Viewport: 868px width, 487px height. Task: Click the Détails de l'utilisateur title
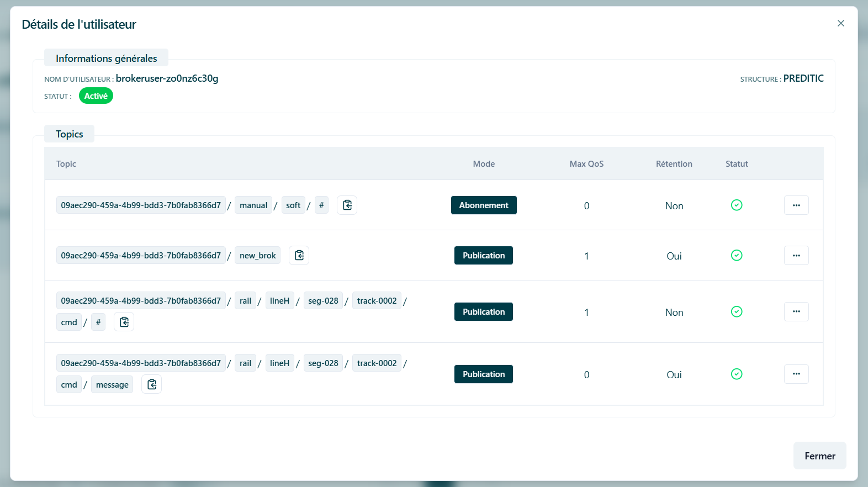click(79, 24)
